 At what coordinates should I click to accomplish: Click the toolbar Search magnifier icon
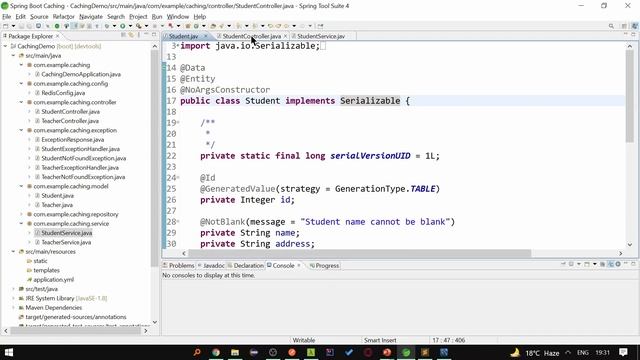pos(611,26)
